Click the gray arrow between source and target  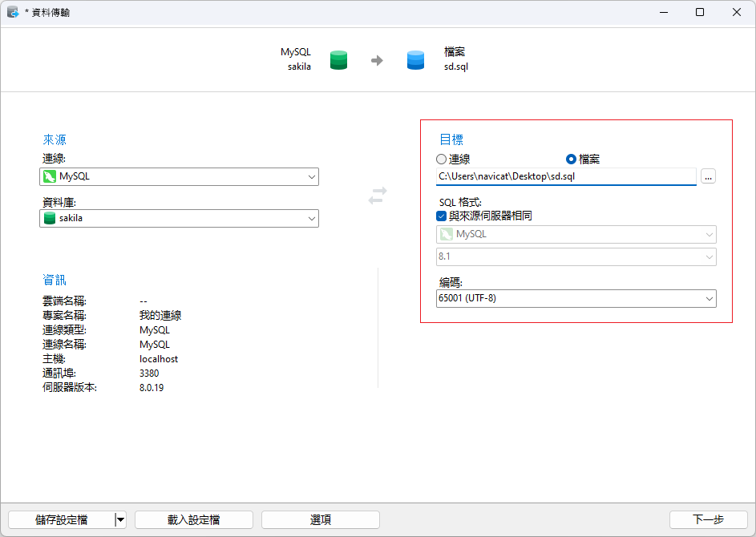pyautogui.click(x=377, y=60)
